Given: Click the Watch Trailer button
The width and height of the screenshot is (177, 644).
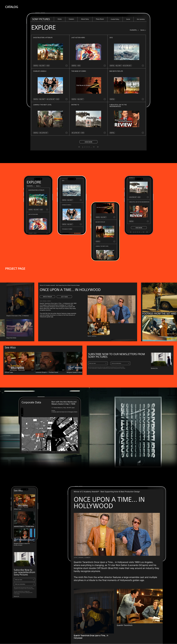Looking at the screenshot, I should tap(47, 296).
